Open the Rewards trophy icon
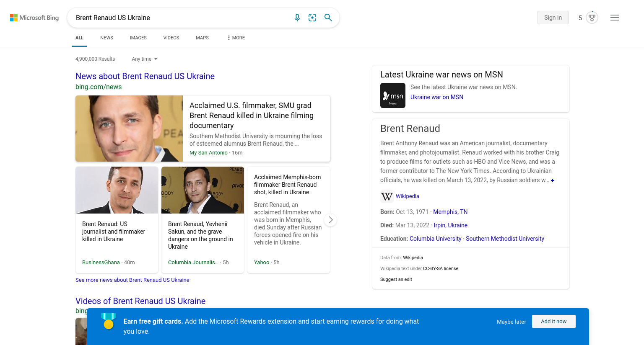This screenshot has height=345, width=644. click(592, 18)
